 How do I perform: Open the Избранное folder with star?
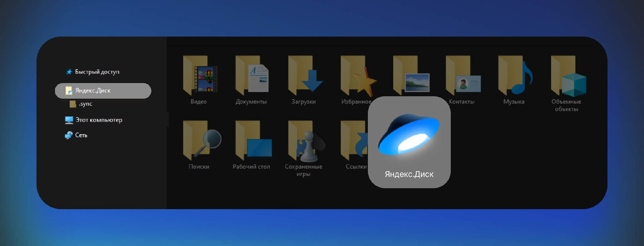point(357,75)
